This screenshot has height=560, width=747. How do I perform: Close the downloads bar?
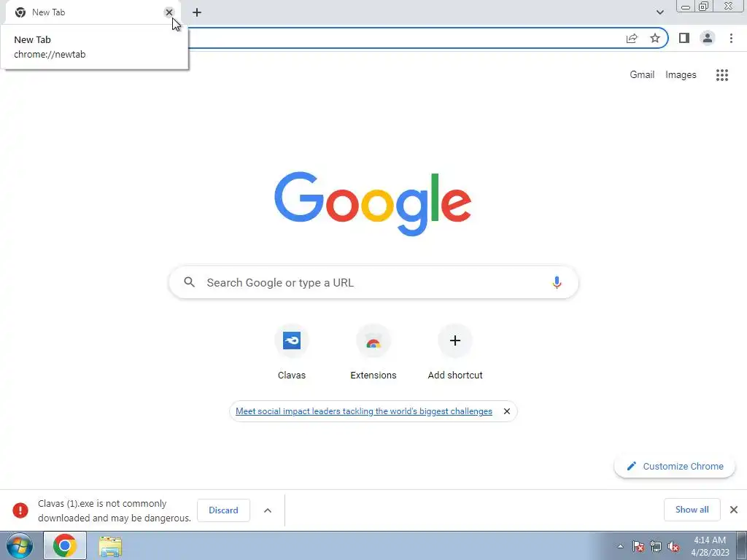pos(734,510)
